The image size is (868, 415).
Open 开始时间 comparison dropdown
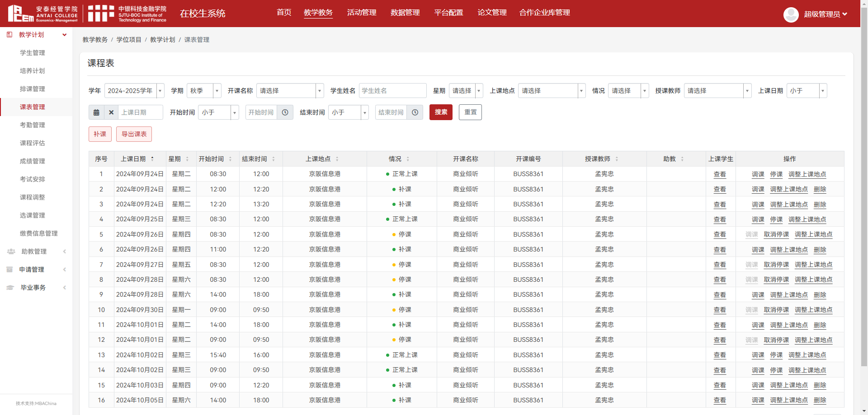[x=218, y=112]
